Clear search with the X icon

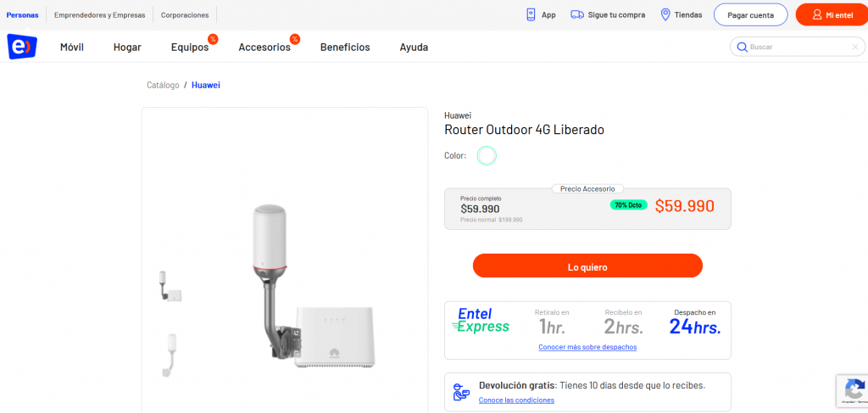click(x=855, y=48)
